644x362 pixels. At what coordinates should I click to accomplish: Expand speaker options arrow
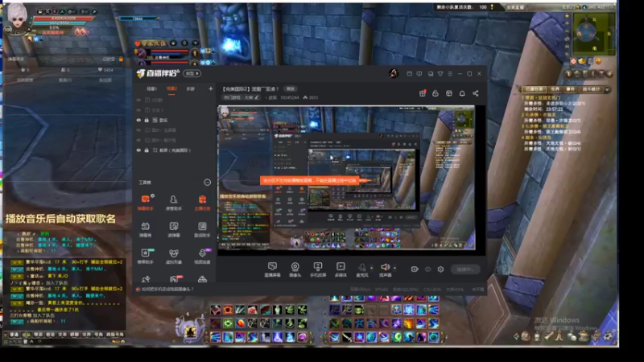pos(394,268)
